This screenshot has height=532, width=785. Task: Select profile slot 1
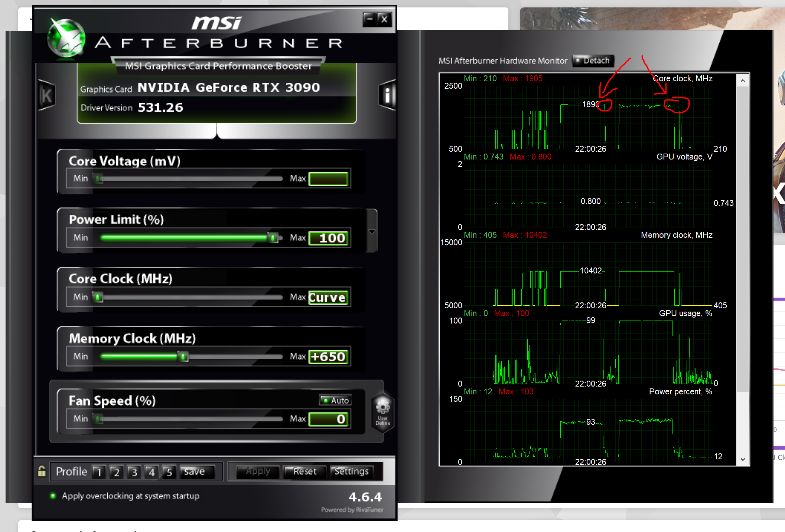[99, 472]
